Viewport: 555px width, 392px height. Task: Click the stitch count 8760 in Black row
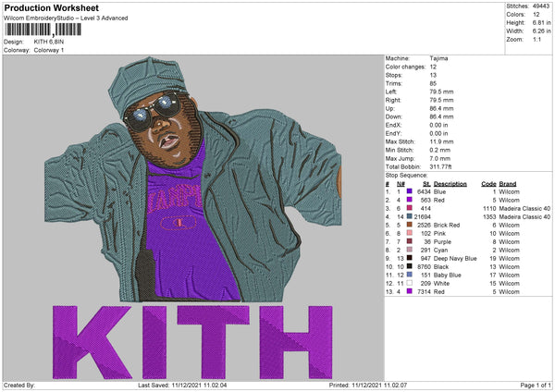click(424, 266)
